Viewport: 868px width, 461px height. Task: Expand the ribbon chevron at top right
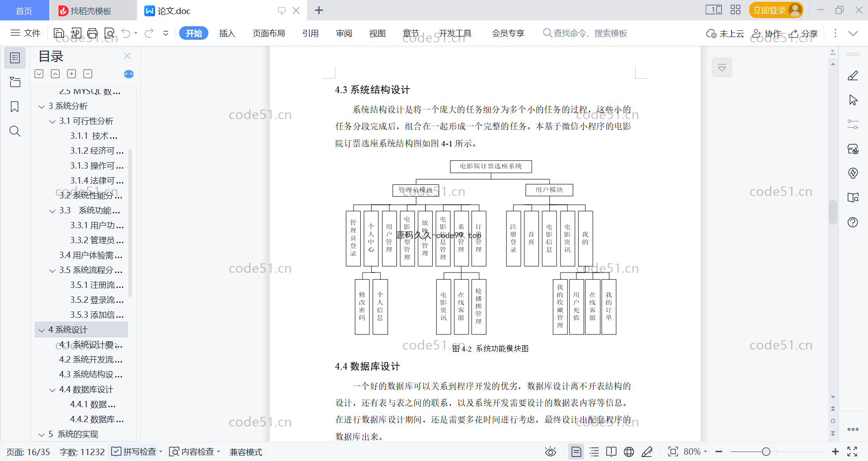[x=853, y=33]
